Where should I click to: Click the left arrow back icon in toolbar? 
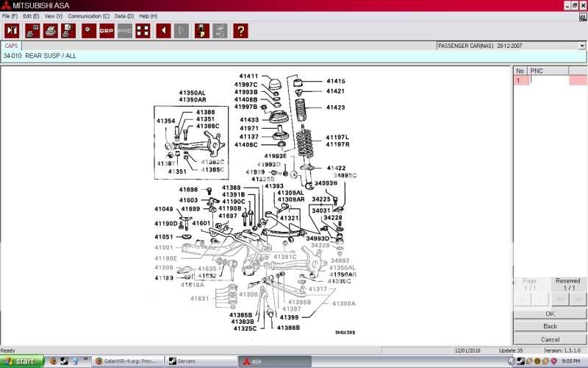[x=163, y=31]
